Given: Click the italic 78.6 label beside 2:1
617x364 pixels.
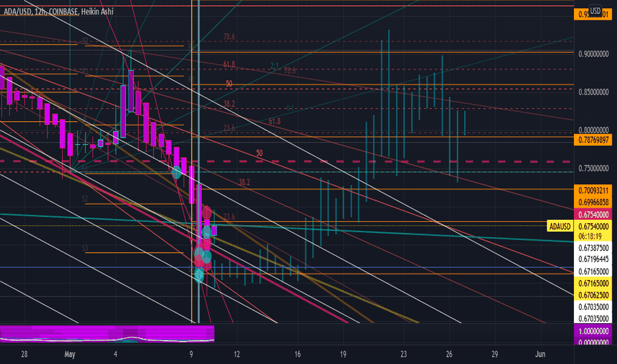Looking at the screenshot, I should tap(290, 71).
